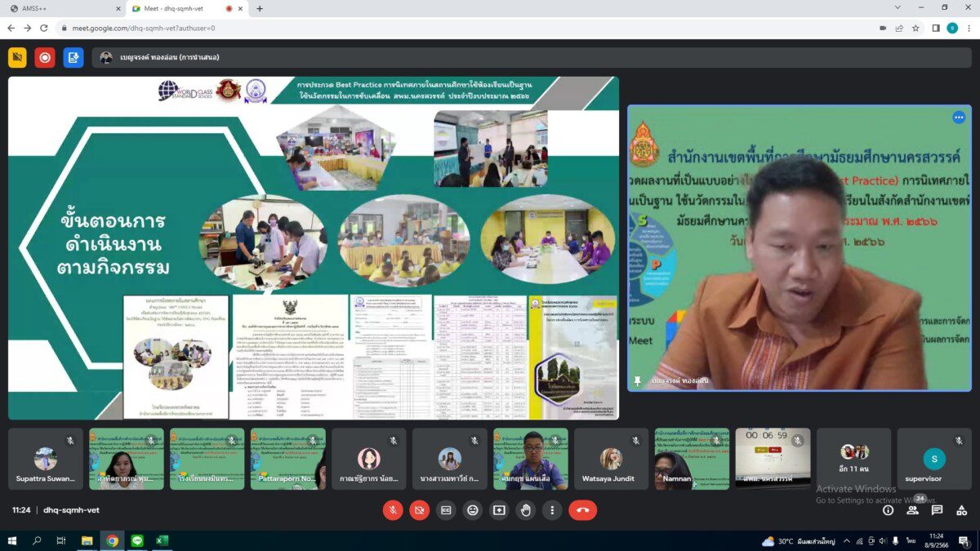The width and height of the screenshot is (980, 551).
Task: Click camera permission icon in address bar
Action: 883,28
